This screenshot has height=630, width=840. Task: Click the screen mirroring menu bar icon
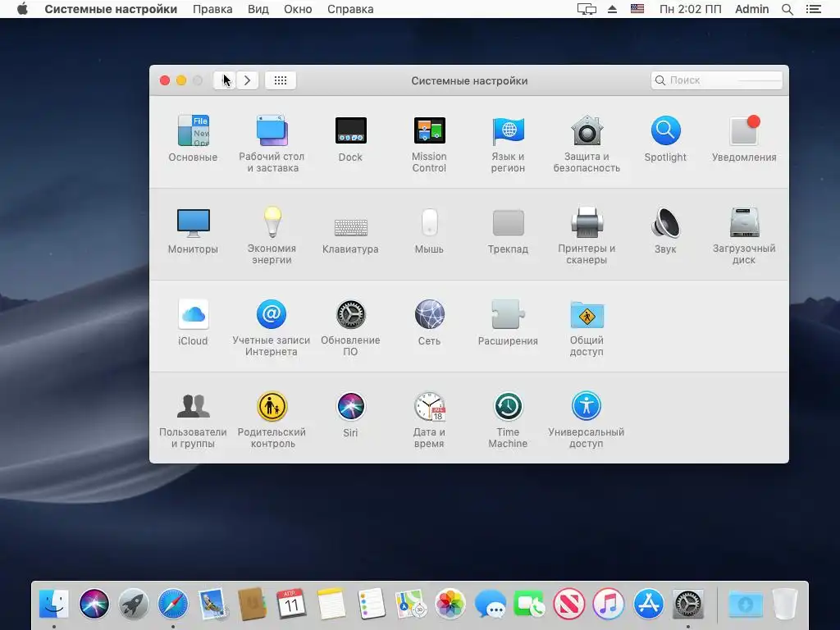[587, 9]
